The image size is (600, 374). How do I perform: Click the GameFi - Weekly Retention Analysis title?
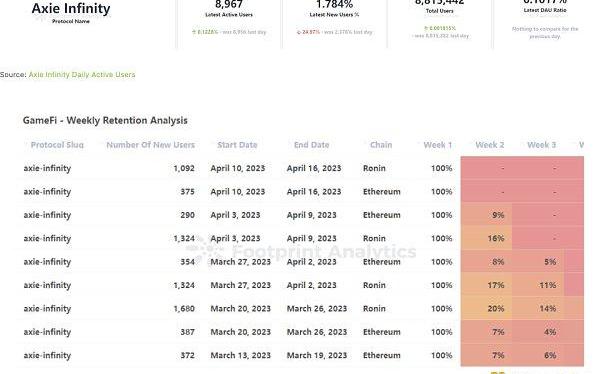[x=105, y=120]
